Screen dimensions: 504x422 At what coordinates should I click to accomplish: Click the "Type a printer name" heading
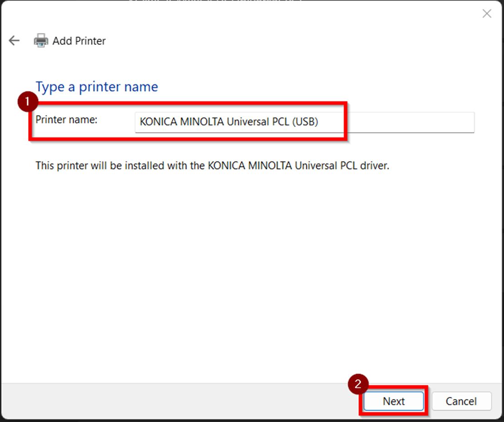tap(97, 87)
